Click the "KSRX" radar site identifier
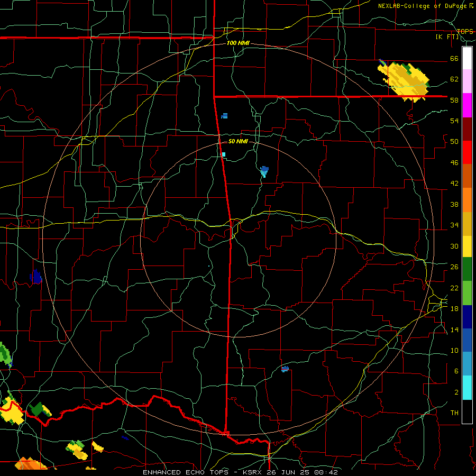Viewport: 476px width, 476px height. click(x=253, y=472)
